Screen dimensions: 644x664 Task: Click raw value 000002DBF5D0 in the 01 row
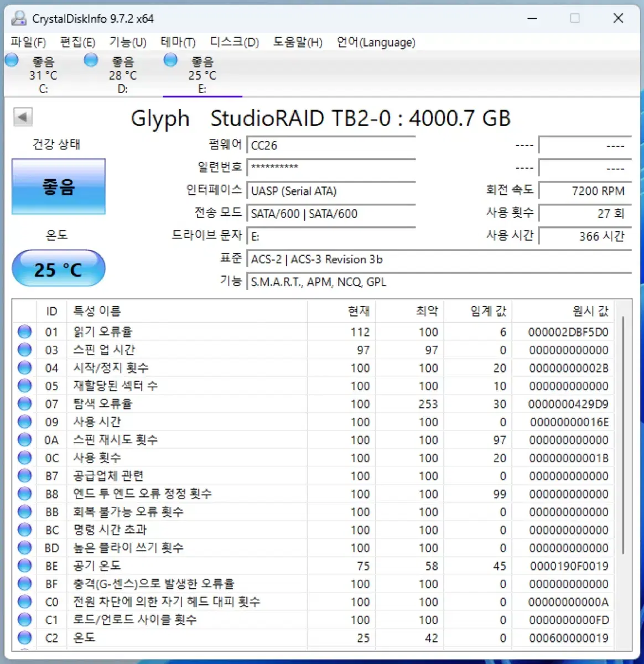pyautogui.click(x=568, y=332)
